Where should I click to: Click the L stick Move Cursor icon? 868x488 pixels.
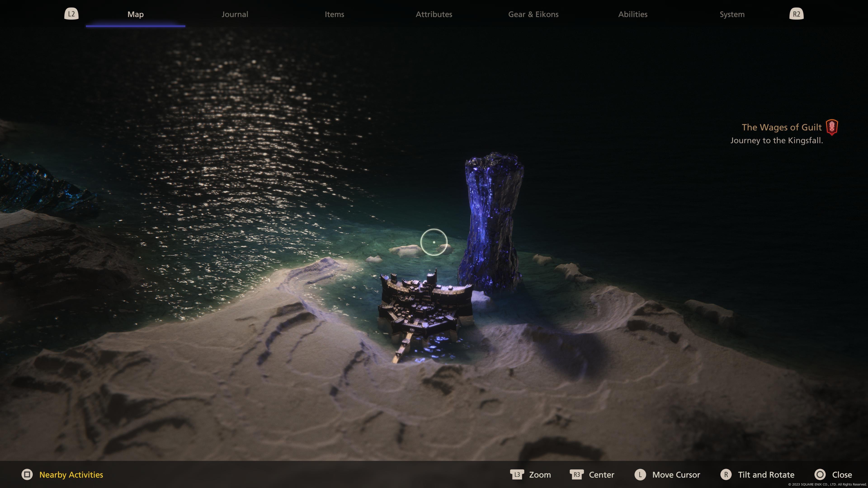pyautogui.click(x=640, y=474)
